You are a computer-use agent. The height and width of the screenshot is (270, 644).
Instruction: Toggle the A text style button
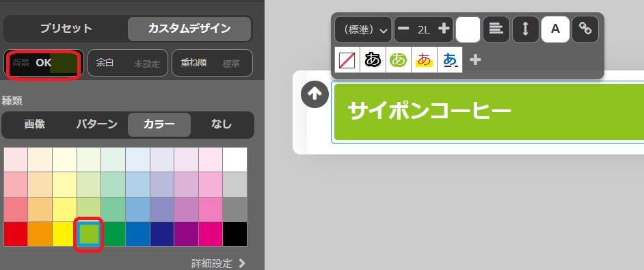pyautogui.click(x=555, y=29)
